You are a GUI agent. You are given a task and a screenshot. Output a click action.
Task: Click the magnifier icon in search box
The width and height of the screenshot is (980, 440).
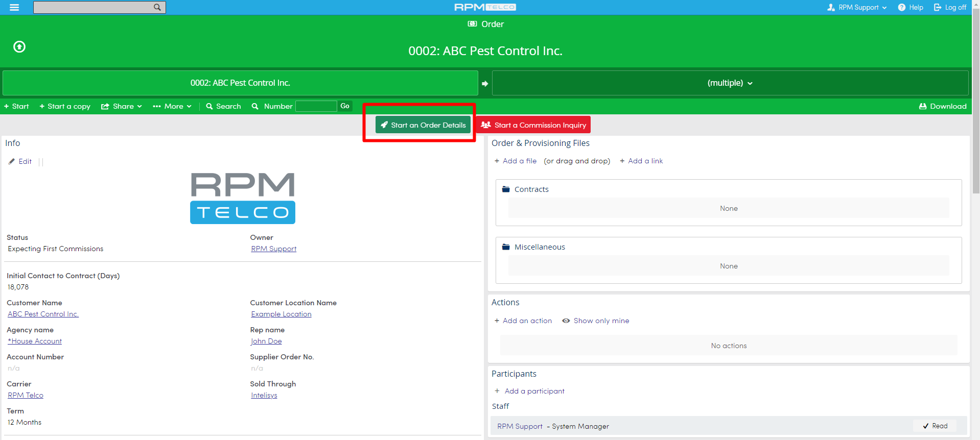[157, 7]
